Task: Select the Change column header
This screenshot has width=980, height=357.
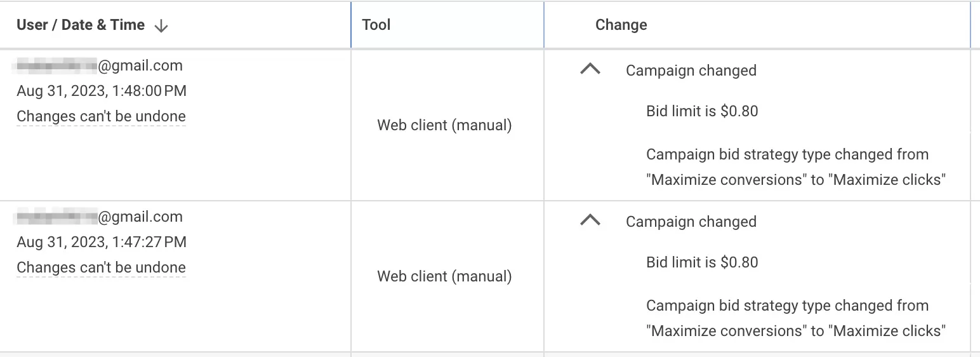Action: pyautogui.click(x=621, y=25)
